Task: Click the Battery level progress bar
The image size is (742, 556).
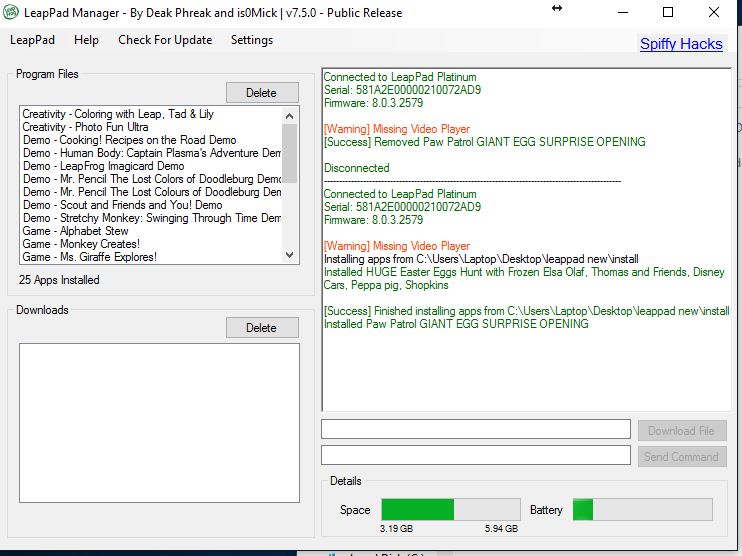Action: click(642, 509)
